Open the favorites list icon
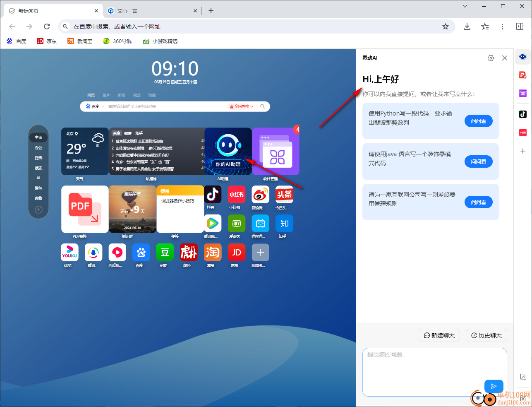Viewport: 532px width, 407px height. (485, 26)
